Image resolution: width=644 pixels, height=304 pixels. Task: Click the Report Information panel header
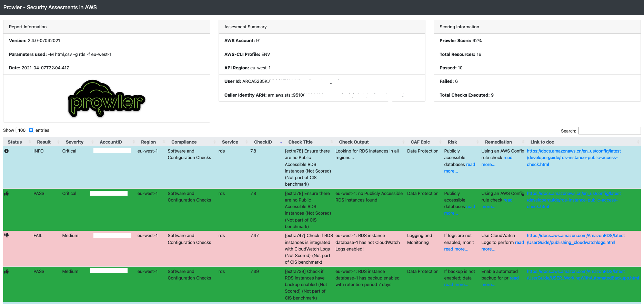[x=107, y=27]
